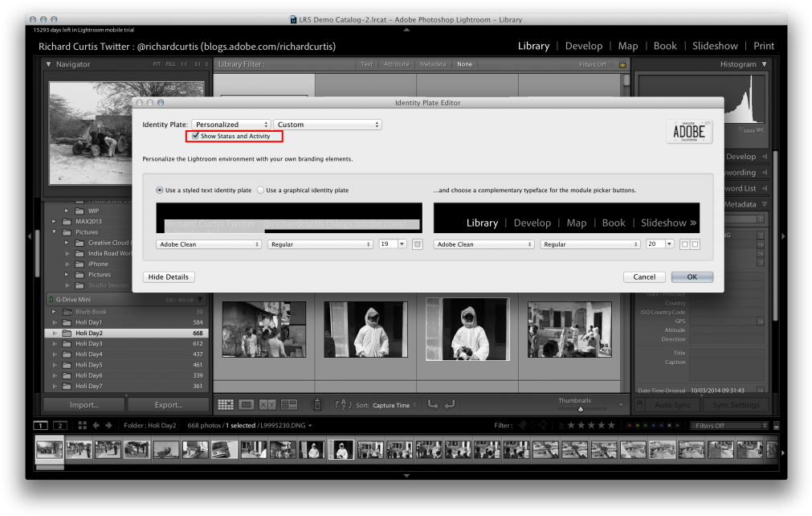Image resolution: width=812 pixels, height=516 pixels.
Task: Open the toolbar content dropdown arrow
Action: point(621,404)
